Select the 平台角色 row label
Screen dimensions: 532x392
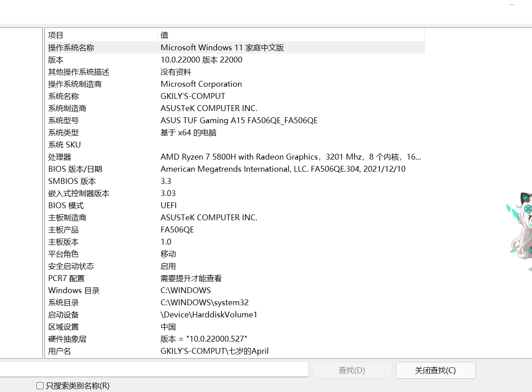[x=63, y=254]
